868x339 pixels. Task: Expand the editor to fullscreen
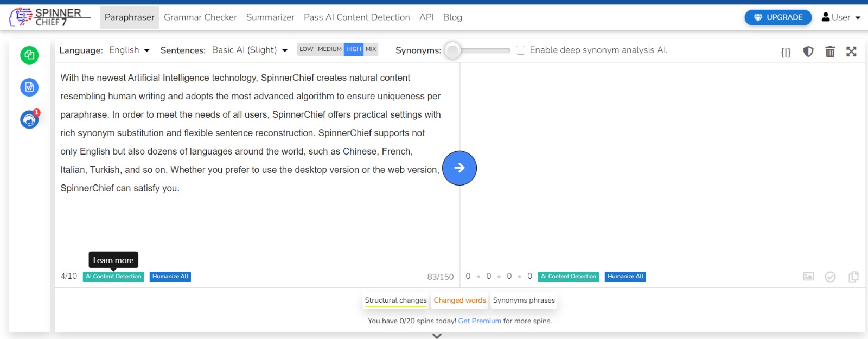click(x=851, y=52)
